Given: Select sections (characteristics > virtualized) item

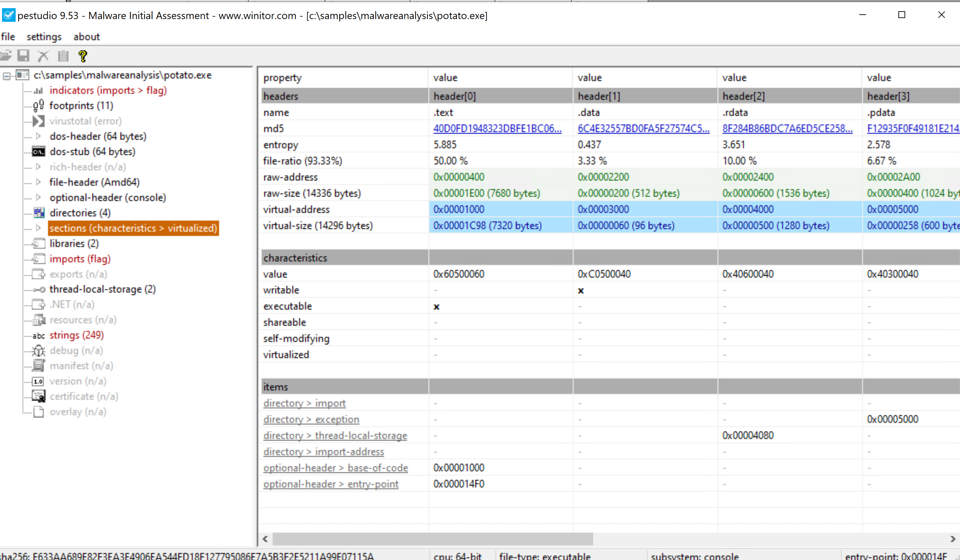Looking at the screenshot, I should point(133,228).
